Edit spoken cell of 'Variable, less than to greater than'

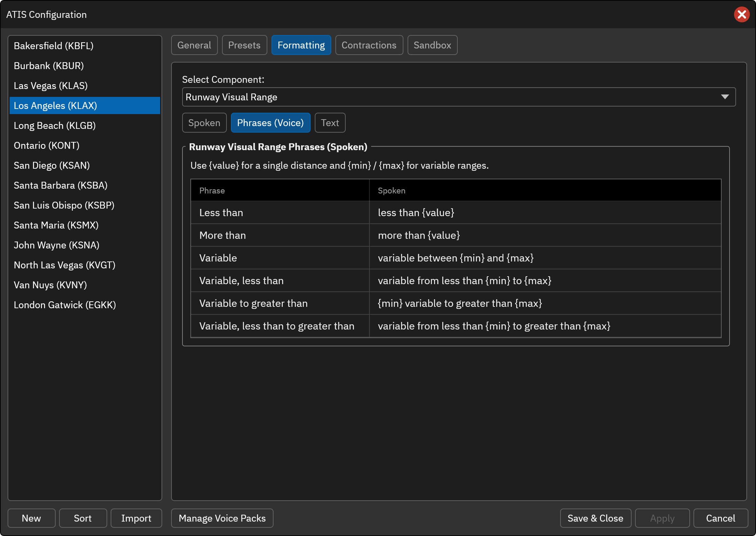tap(545, 326)
